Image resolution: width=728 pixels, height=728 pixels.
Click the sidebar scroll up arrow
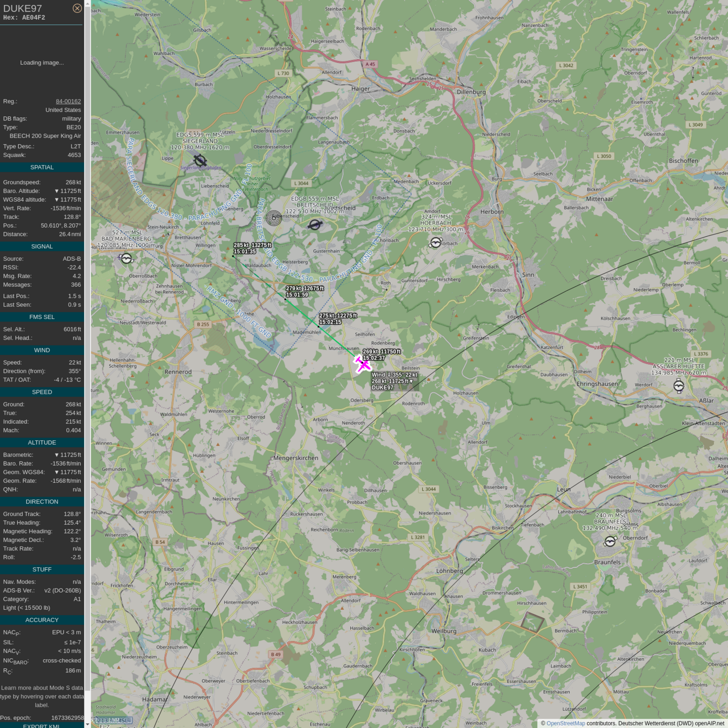pyautogui.click(x=87, y=4)
